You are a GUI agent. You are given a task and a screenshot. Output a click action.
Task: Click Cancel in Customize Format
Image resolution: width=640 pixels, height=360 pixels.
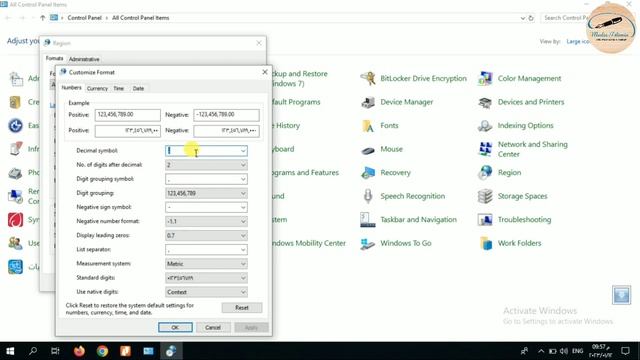(x=213, y=327)
